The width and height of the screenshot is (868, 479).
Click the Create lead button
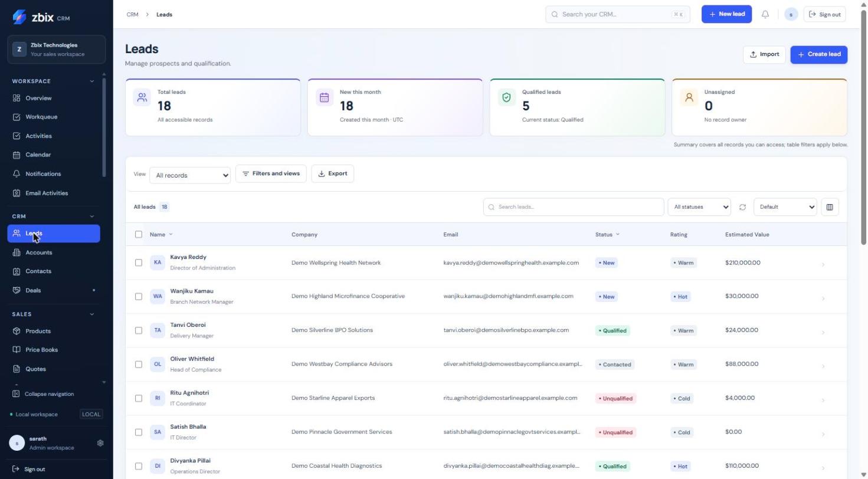[x=819, y=54]
